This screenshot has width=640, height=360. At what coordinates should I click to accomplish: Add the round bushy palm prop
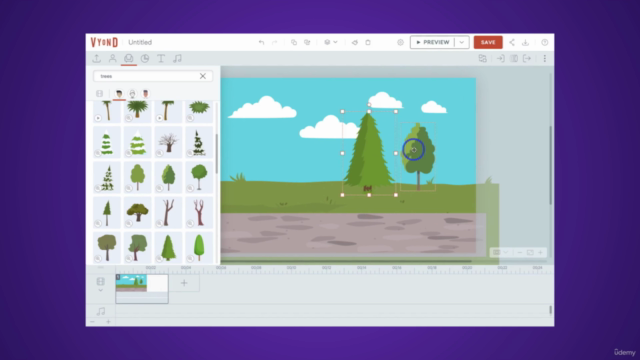point(138,110)
